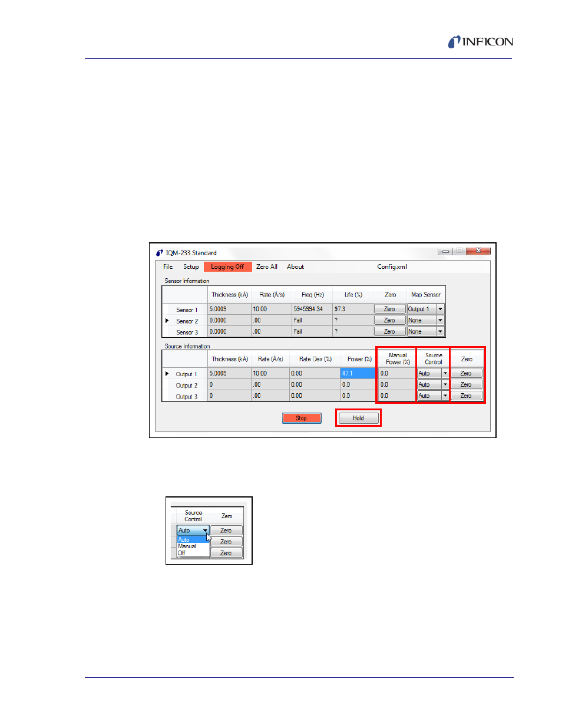
Task: Click the Config.xml label in menu bar
Action: [392, 266]
